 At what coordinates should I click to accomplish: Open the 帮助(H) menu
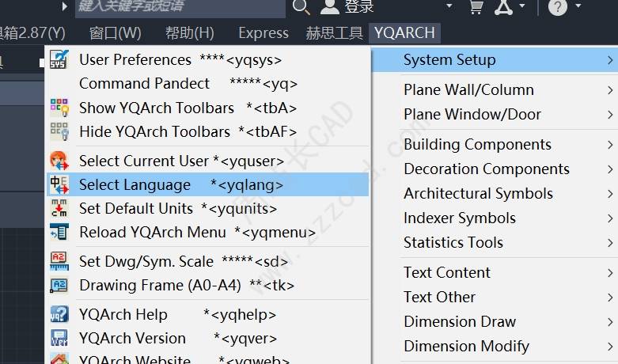(x=190, y=32)
